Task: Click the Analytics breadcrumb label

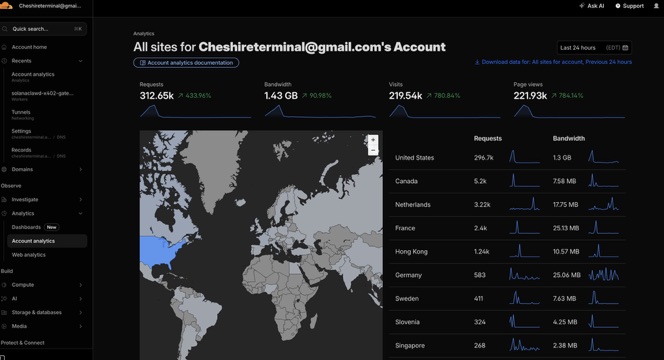Action: (144, 33)
